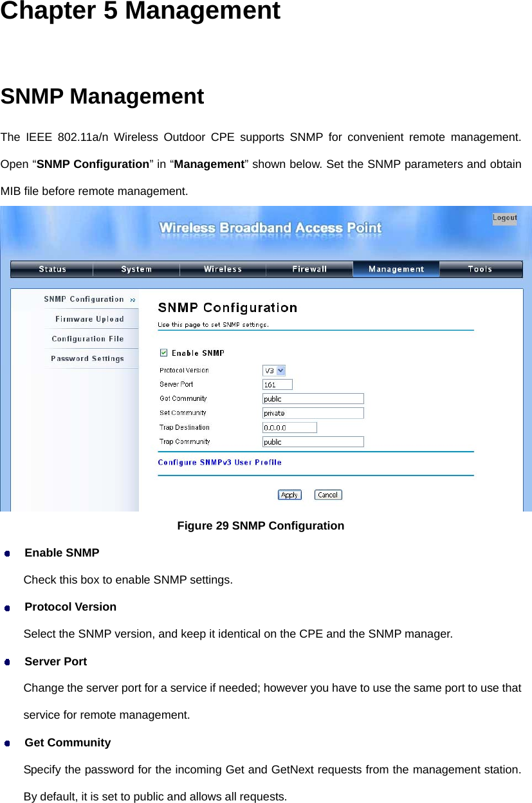
Task: Click the Server Port bullet heading
Action: click(56, 661)
